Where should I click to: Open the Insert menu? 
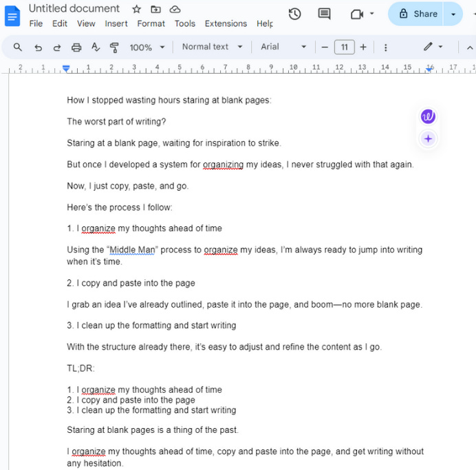tap(116, 23)
